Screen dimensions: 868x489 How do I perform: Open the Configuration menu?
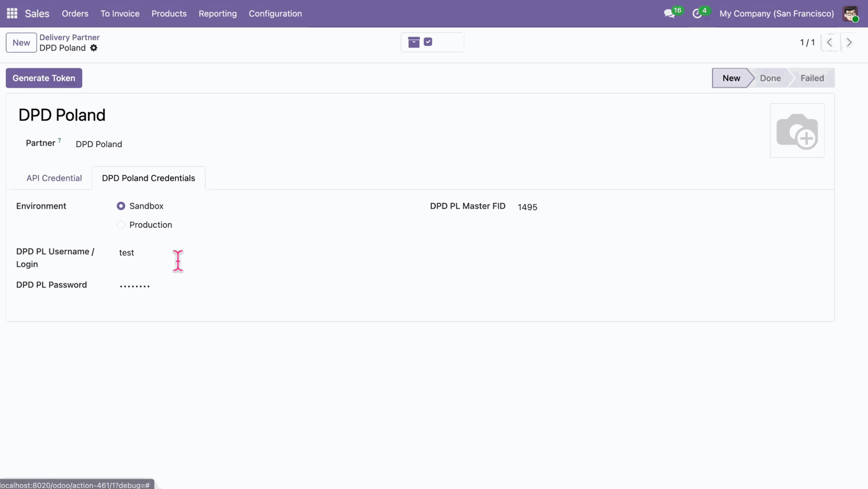point(275,14)
